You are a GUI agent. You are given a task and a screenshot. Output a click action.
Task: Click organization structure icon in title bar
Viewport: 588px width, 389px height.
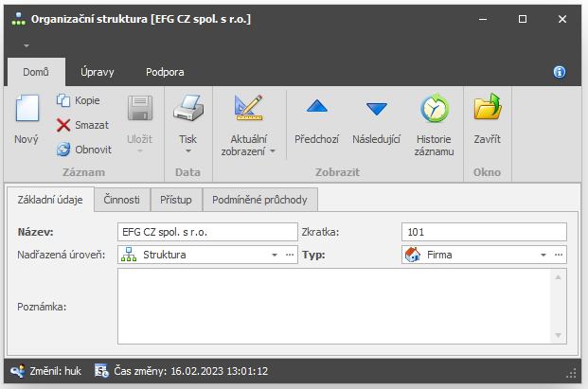click(x=19, y=19)
